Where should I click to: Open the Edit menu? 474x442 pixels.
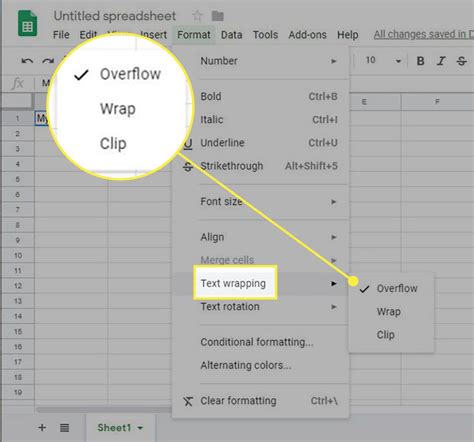pyautogui.click(x=88, y=35)
